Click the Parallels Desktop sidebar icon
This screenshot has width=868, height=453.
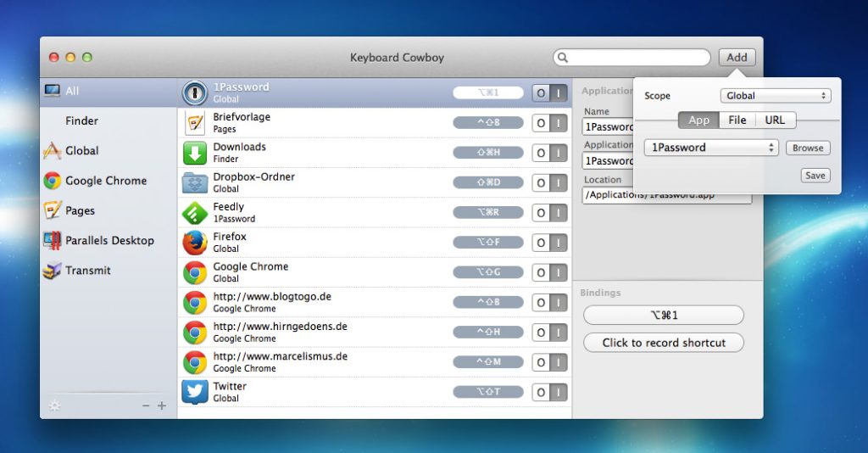[x=52, y=240]
